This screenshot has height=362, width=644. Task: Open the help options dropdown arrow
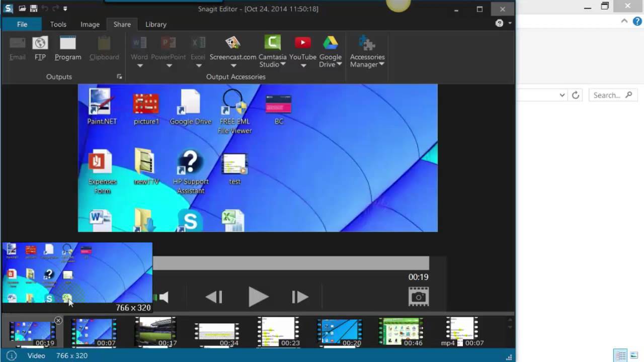point(510,23)
